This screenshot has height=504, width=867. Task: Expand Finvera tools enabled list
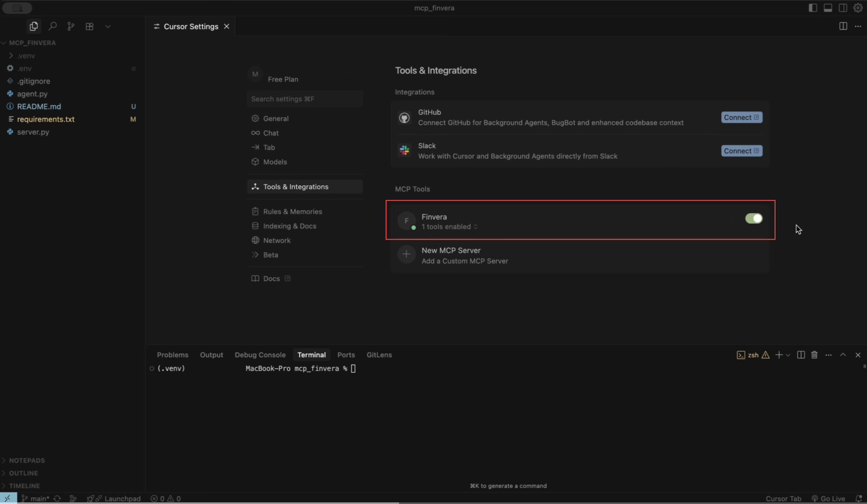tap(449, 227)
